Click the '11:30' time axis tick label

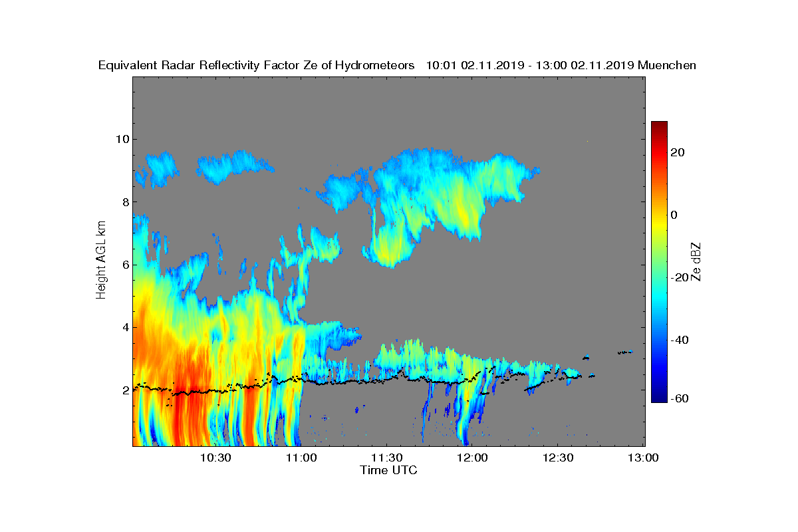point(388,458)
